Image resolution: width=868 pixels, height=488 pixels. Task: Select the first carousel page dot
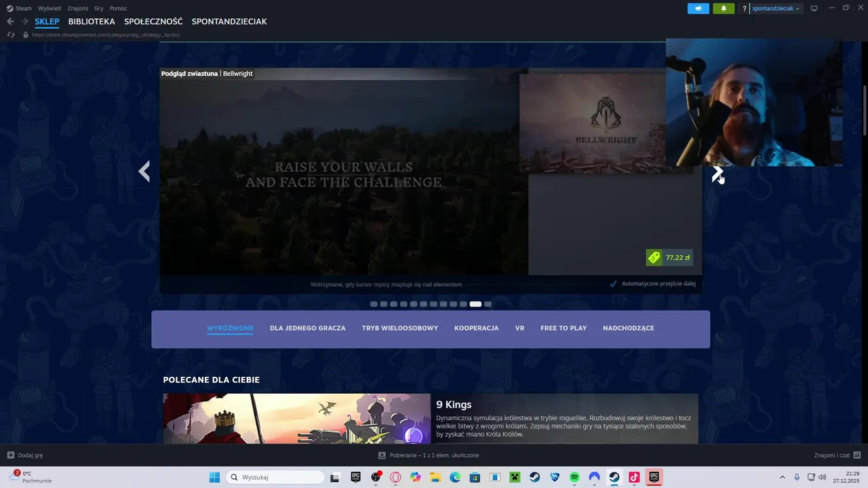374,304
